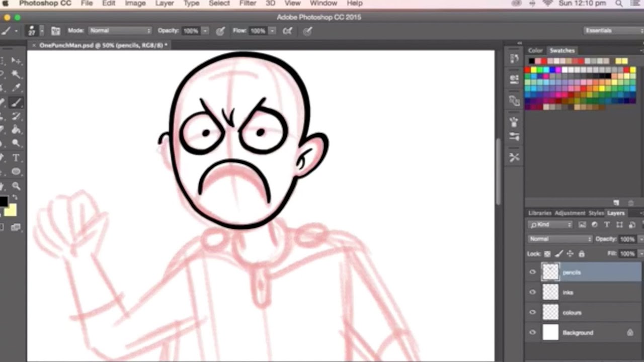Open the options bar Opacity slider arrow

click(x=205, y=31)
